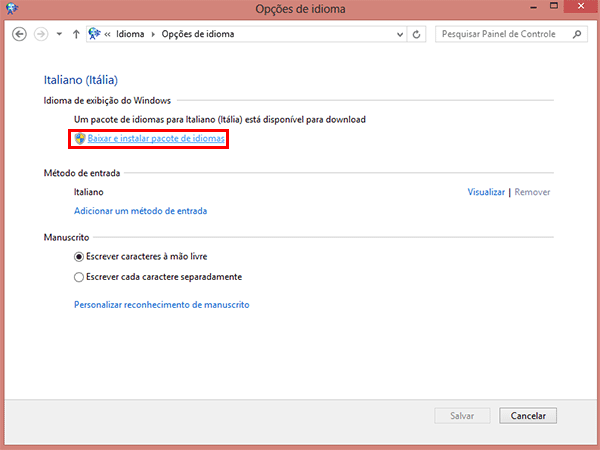The height and width of the screenshot is (450, 600).
Task: Minimize the Opções de idioma window
Action: click(x=534, y=7)
